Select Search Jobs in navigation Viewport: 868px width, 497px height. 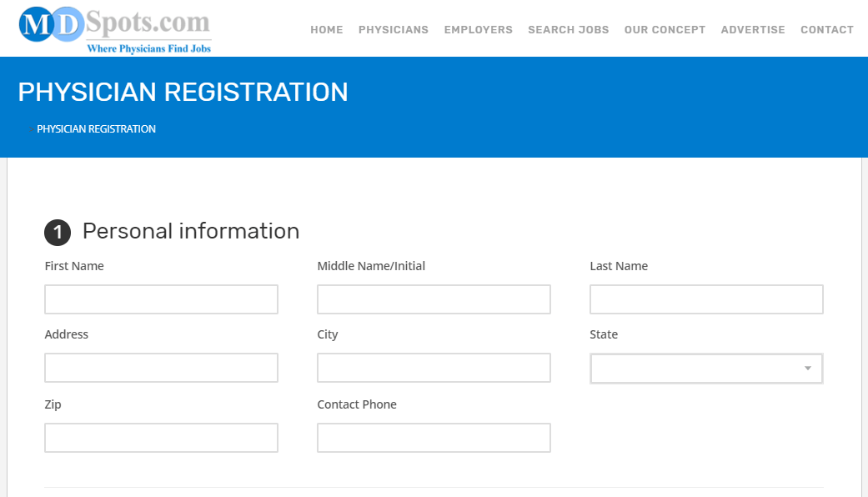click(569, 30)
